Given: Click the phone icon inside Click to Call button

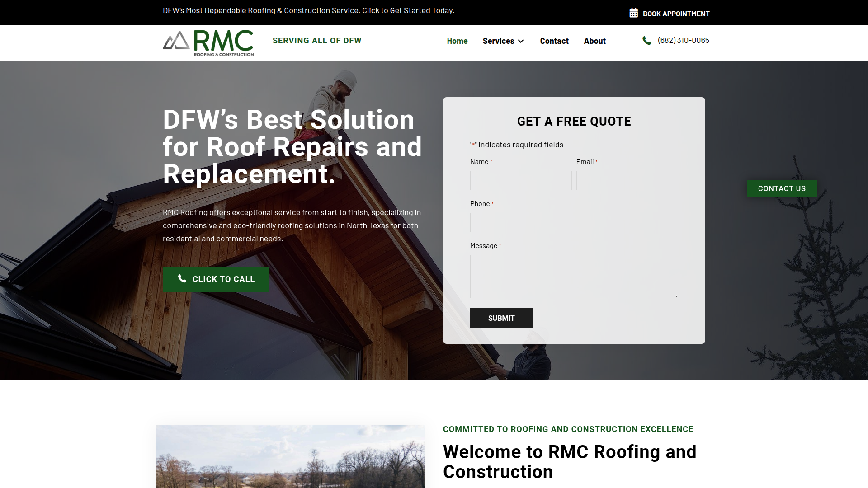Looking at the screenshot, I should click(182, 279).
